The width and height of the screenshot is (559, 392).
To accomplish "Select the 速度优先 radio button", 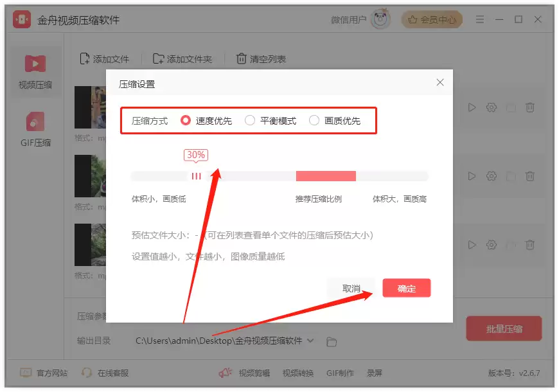I will click(186, 121).
